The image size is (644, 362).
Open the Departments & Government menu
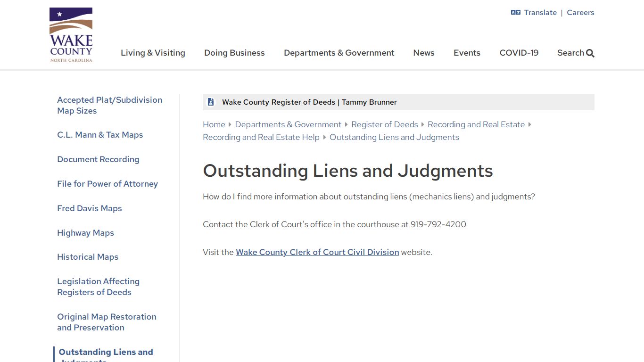tap(339, 53)
